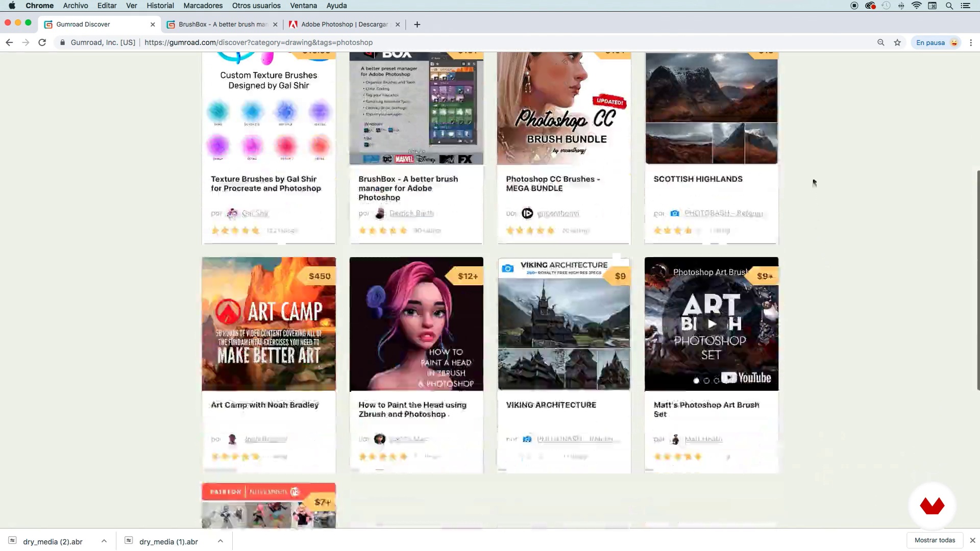Click Texture Brushes by Gal Shir title
The height and width of the screenshot is (551, 980).
pyautogui.click(x=266, y=184)
